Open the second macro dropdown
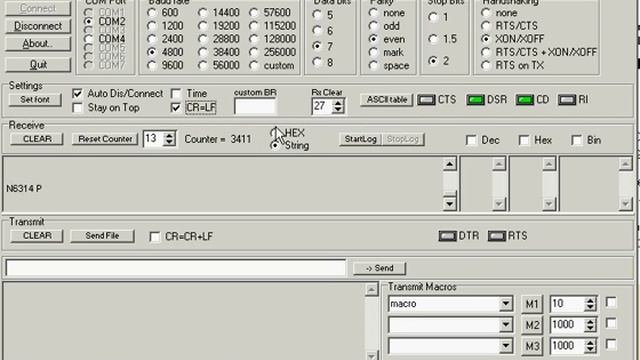Viewport: 640px width, 360px height. click(x=506, y=325)
